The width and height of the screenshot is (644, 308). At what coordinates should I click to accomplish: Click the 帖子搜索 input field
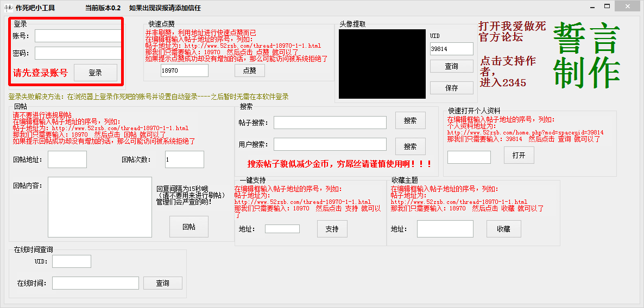tap(330, 123)
